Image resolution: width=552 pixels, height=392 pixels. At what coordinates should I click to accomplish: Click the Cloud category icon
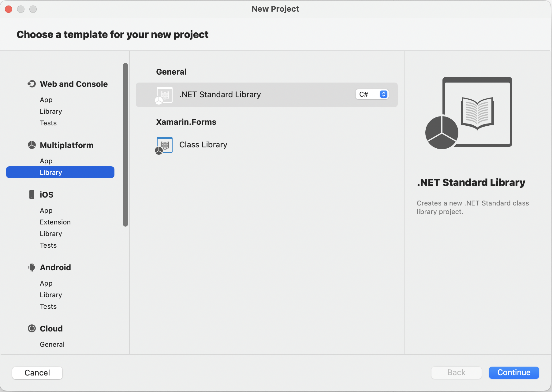pyautogui.click(x=32, y=328)
